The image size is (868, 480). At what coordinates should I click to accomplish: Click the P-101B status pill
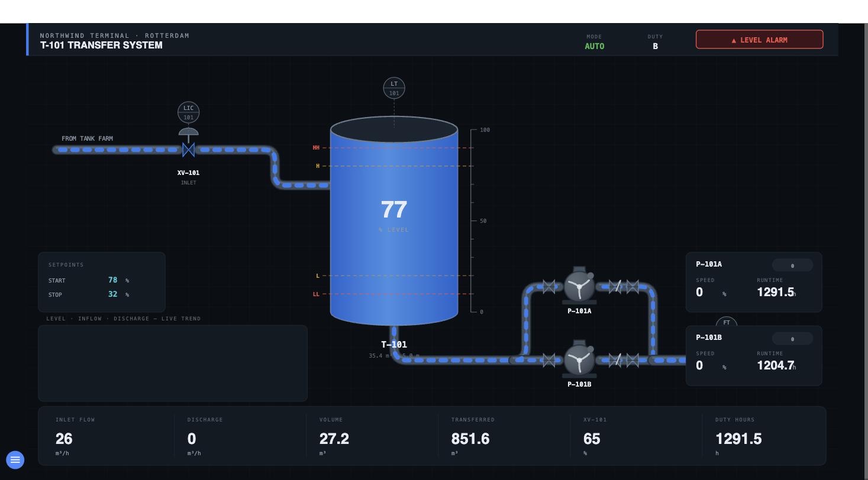(x=792, y=339)
